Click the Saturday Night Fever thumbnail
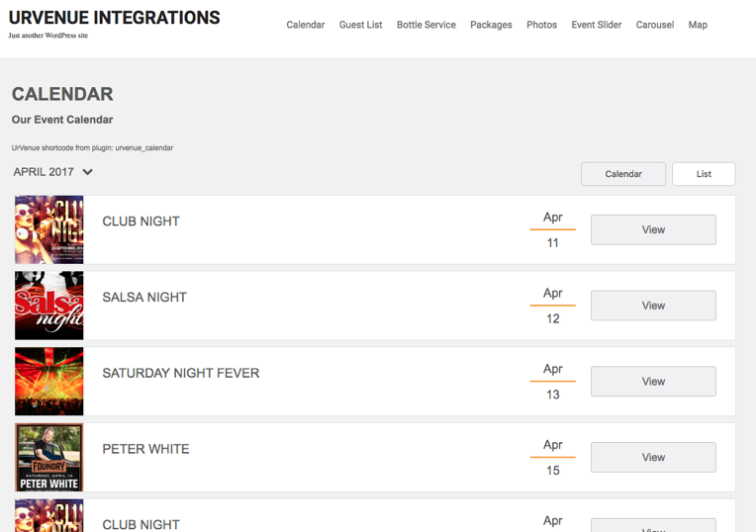This screenshot has height=532, width=756. pos(49,382)
